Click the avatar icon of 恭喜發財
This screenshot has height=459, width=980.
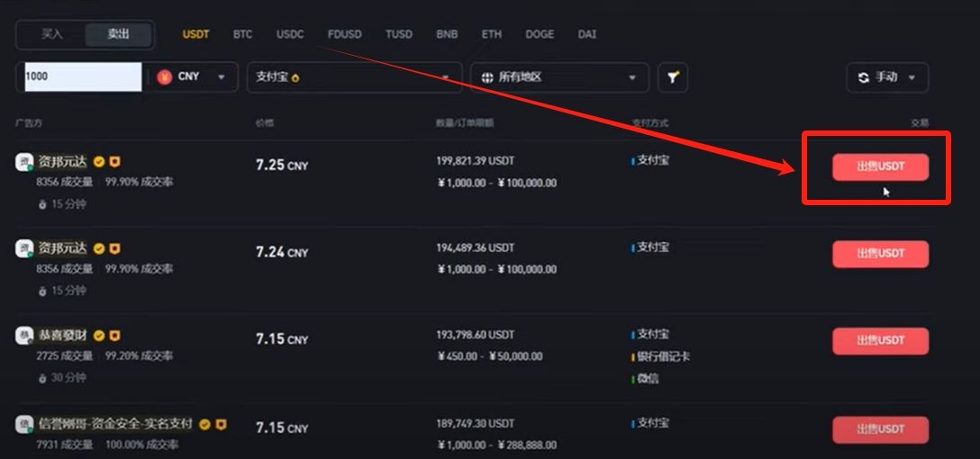24,336
